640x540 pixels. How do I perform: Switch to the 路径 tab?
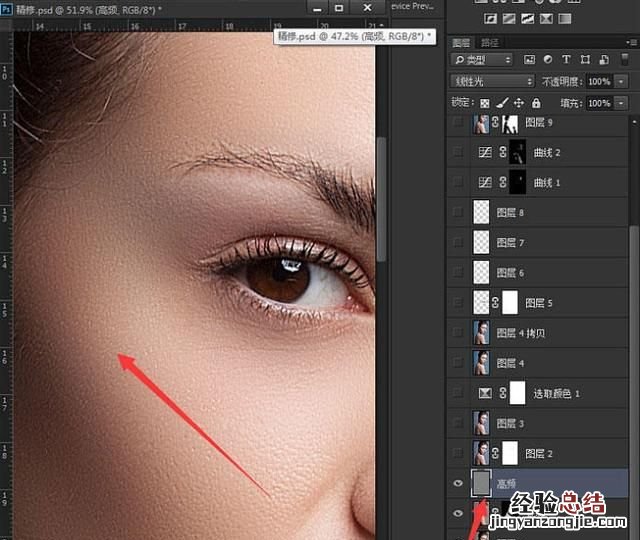click(x=490, y=43)
